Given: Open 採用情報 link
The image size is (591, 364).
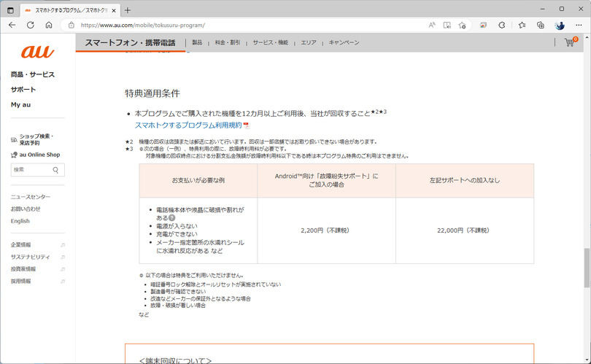Looking at the screenshot, I should 20,281.
